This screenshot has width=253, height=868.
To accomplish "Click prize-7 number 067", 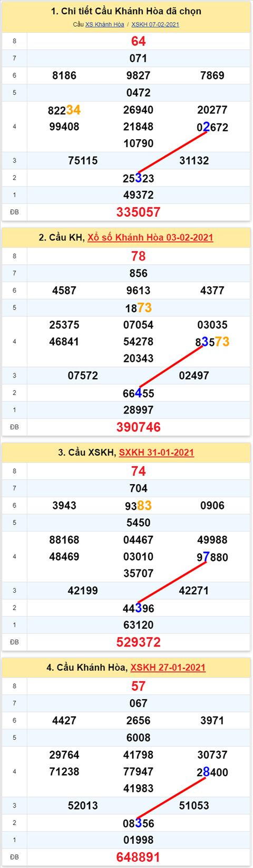I will tap(138, 703).
